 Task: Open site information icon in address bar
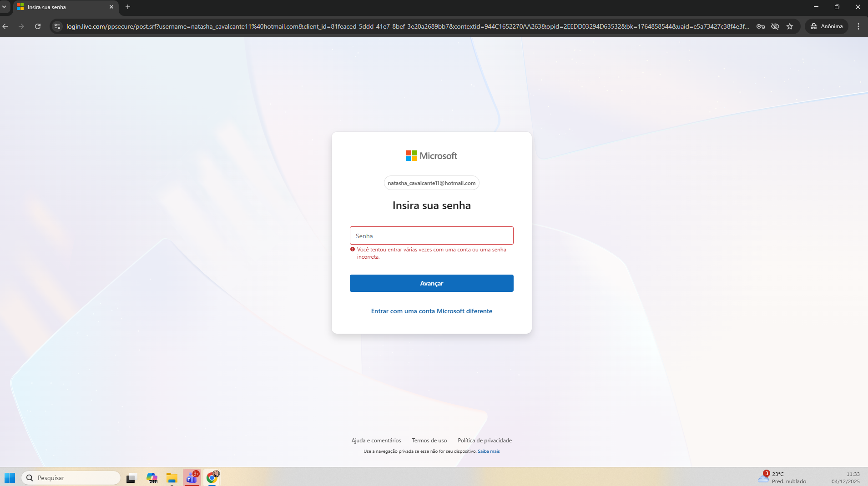click(57, 26)
